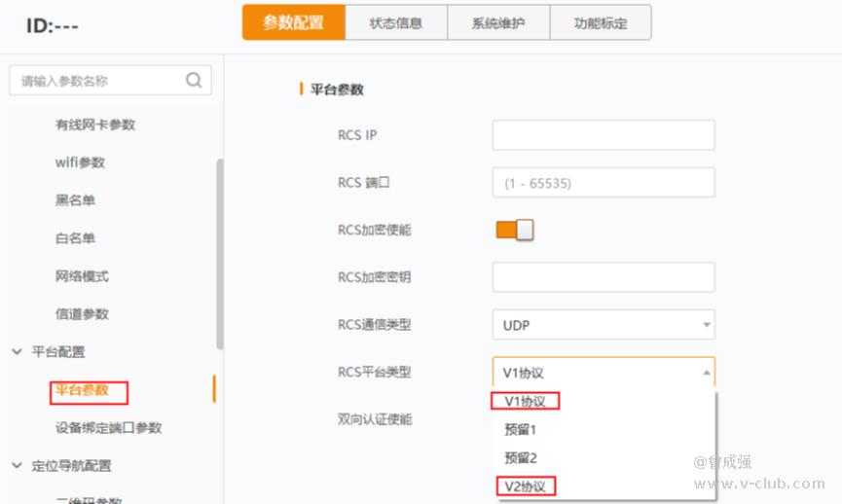Click the RCS通信类型 label
This screenshot has width=842, height=504.
click(x=375, y=324)
